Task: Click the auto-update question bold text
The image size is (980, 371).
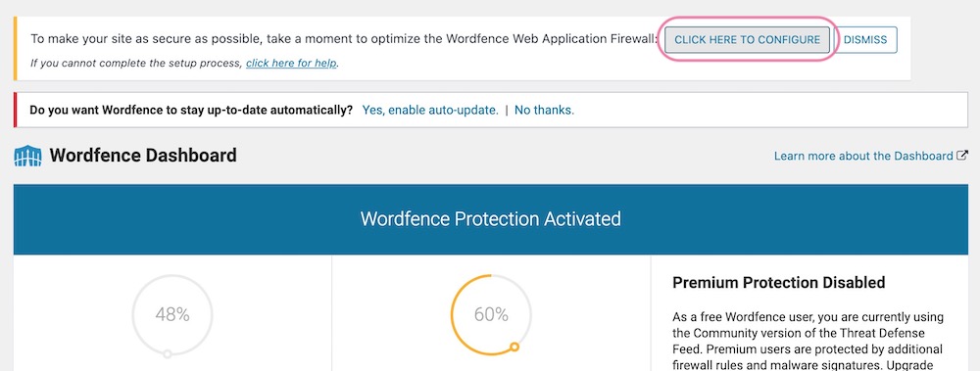Action: coord(191,110)
